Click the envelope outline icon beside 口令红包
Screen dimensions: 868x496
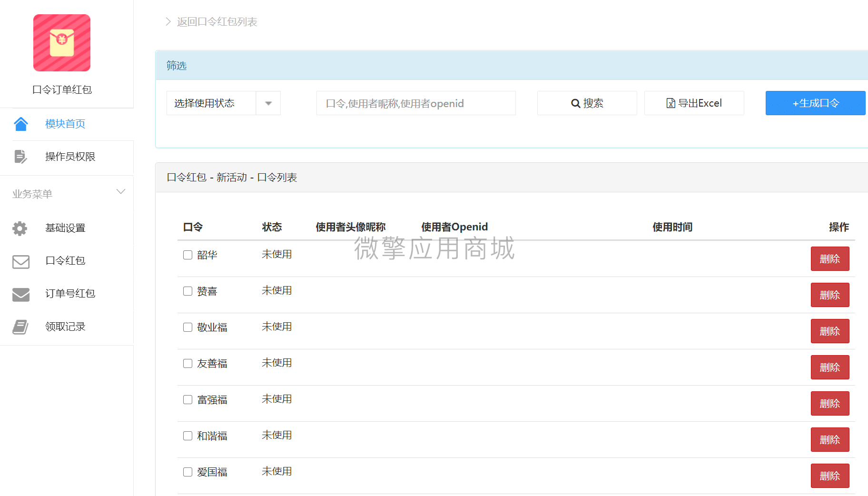tap(21, 261)
